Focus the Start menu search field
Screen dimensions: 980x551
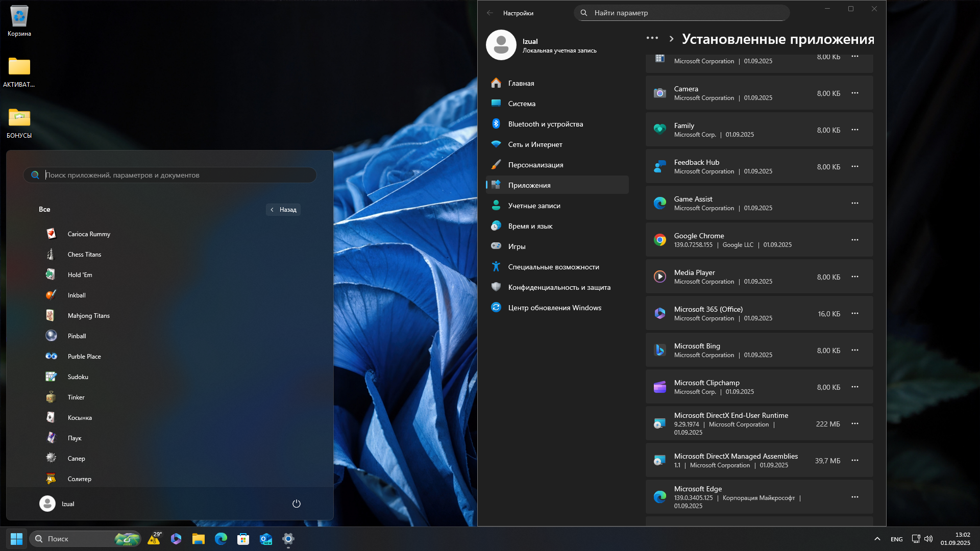[x=170, y=175]
